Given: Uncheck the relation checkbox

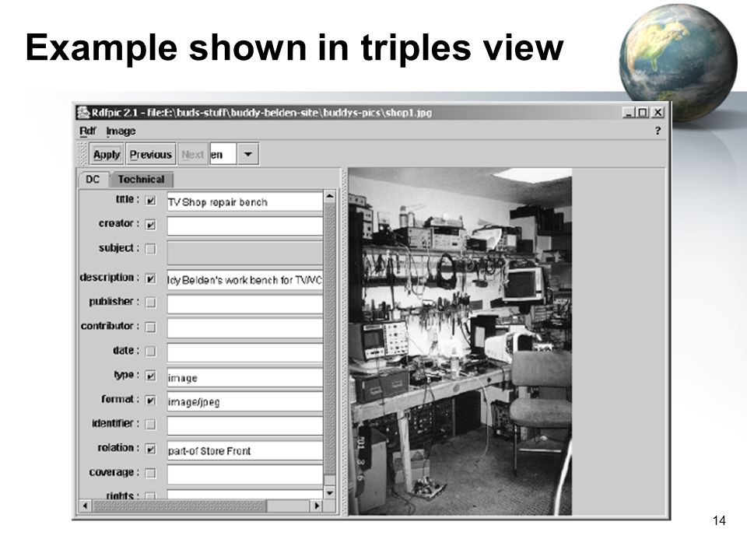Looking at the screenshot, I should (150, 449).
